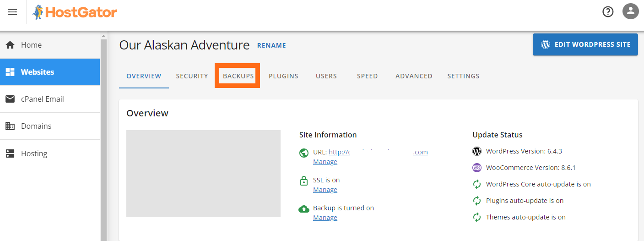
Task: Switch to the Backups tab
Action: pos(238,76)
